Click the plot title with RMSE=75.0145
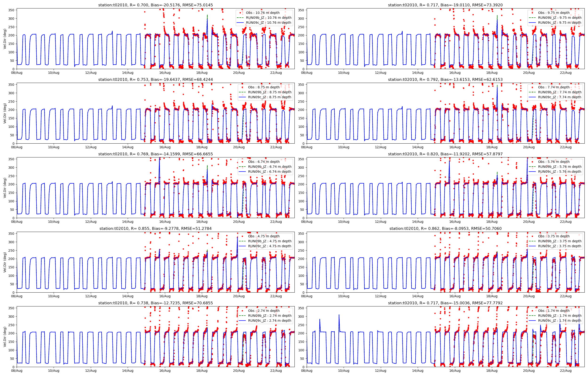Image resolution: width=588 pixels, height=376 pixels. (x=155, y=5)
